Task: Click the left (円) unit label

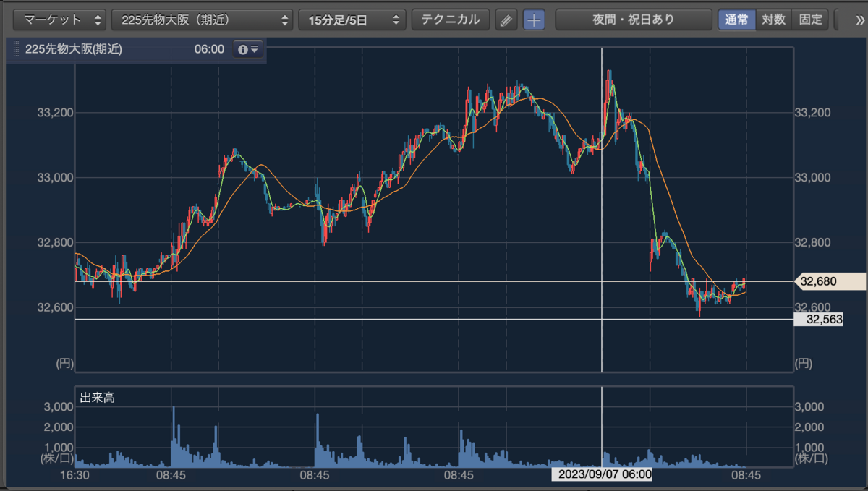Action: 65,364
